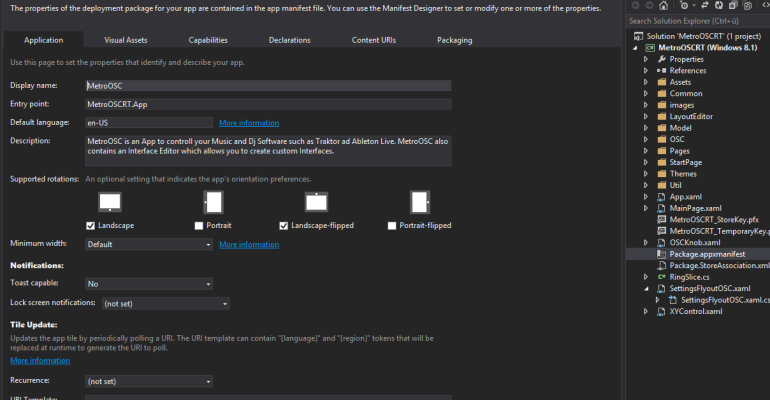The width and height of the screenshot is (770, 400).
Task: Check the Portrait-flipped checkbox
Action: coord(392,226)
